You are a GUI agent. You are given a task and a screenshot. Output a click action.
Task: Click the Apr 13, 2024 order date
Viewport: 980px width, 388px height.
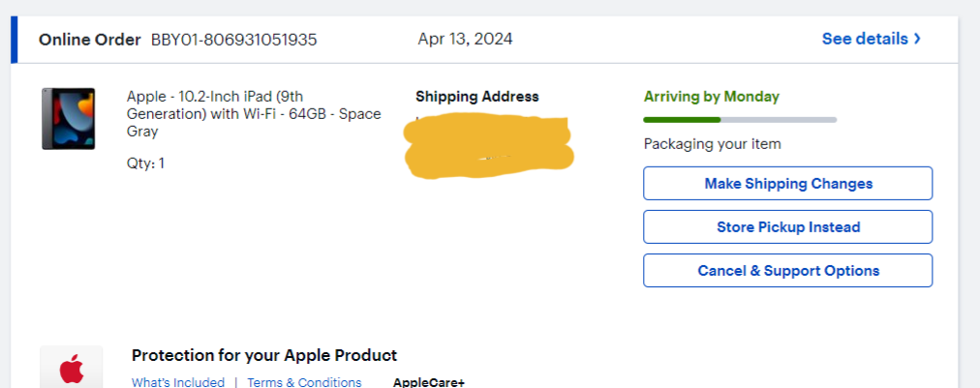click(x=465, y=40)
